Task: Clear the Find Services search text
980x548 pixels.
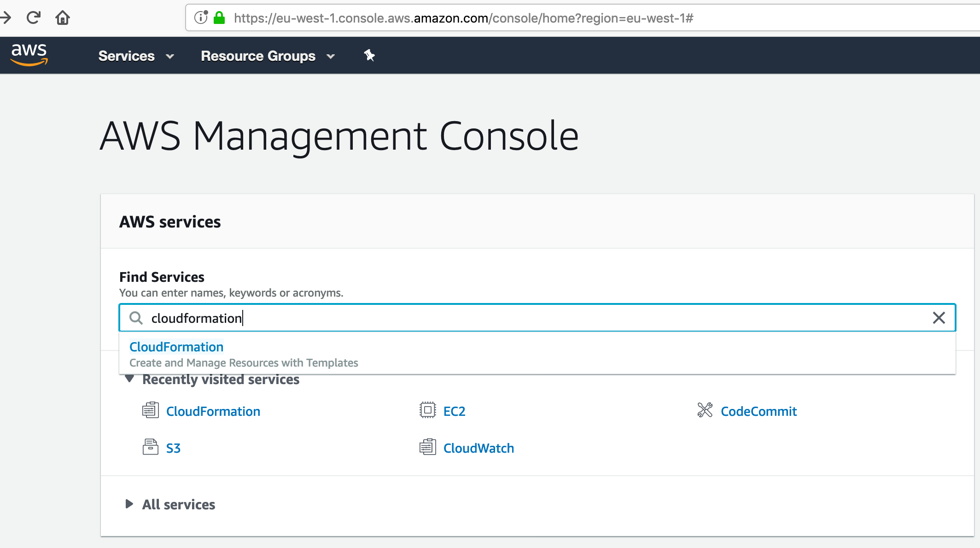Action: point(939,318)
